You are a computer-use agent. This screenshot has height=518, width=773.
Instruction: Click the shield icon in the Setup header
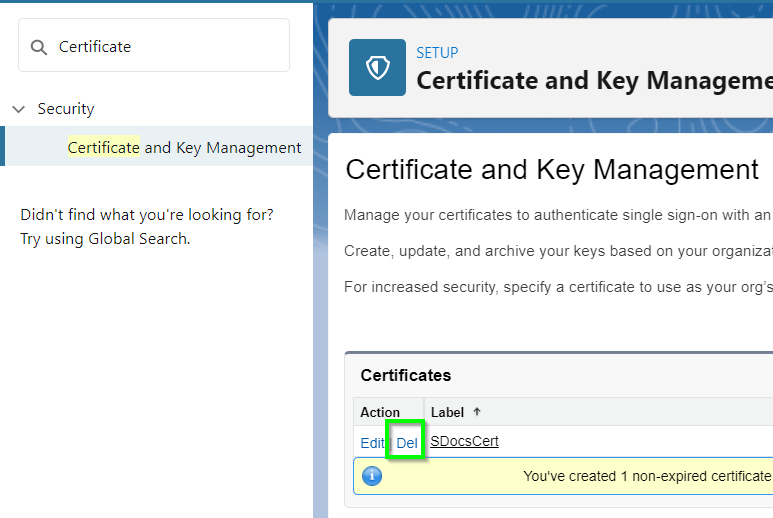tap(378, 68)
